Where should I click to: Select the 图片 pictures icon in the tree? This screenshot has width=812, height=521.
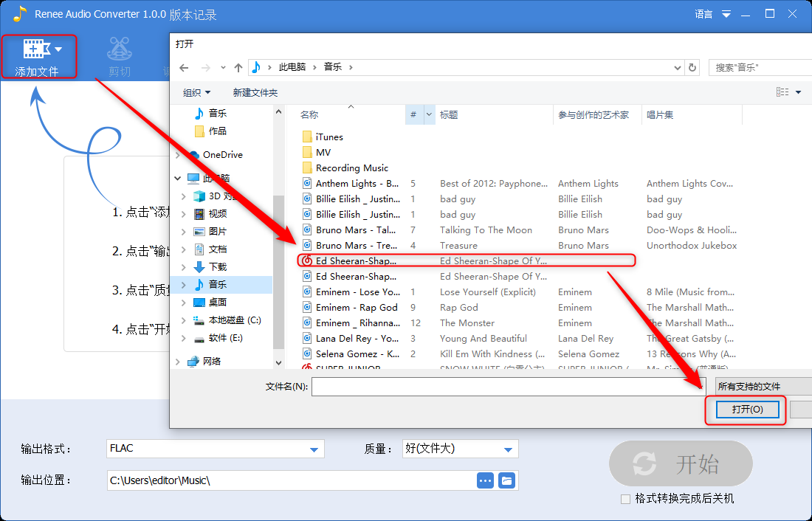tap(199, 232)
